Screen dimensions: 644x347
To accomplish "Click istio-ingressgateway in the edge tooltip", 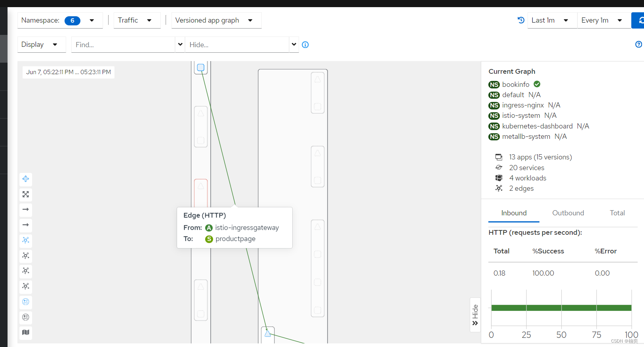I will pyautogui.click(x=247, y=228).
